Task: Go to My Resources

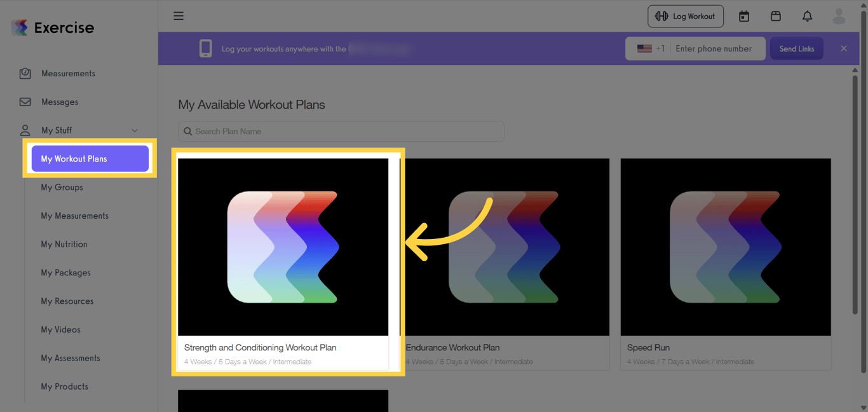Action: (67, 301)
